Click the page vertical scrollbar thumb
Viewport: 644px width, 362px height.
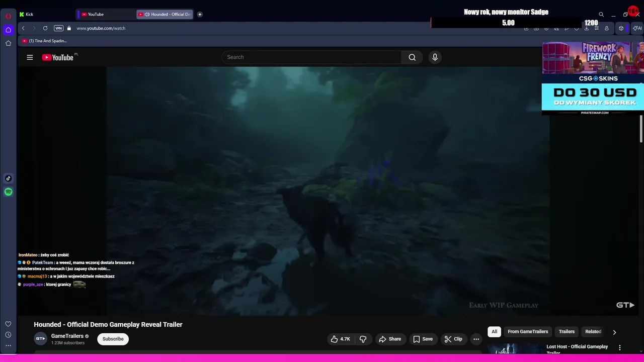tap(641, 128)
